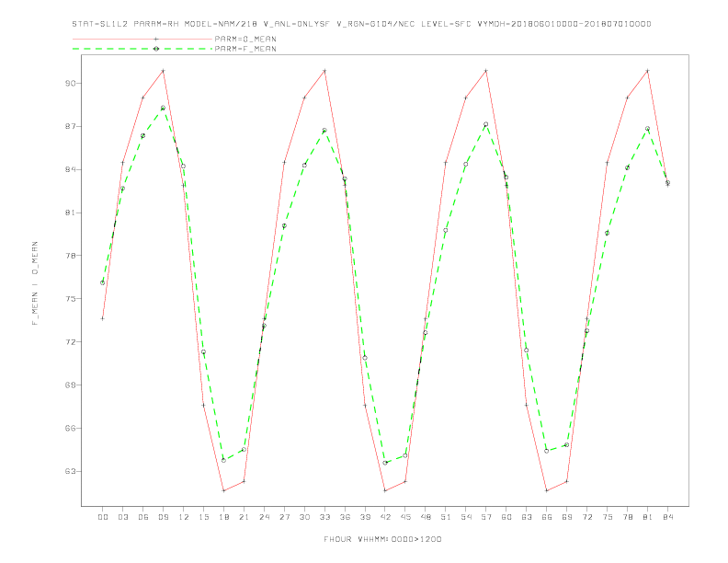Select the green dashed legend line sample
This screenshot has width=728, height=563.
[x=142, y=49]
